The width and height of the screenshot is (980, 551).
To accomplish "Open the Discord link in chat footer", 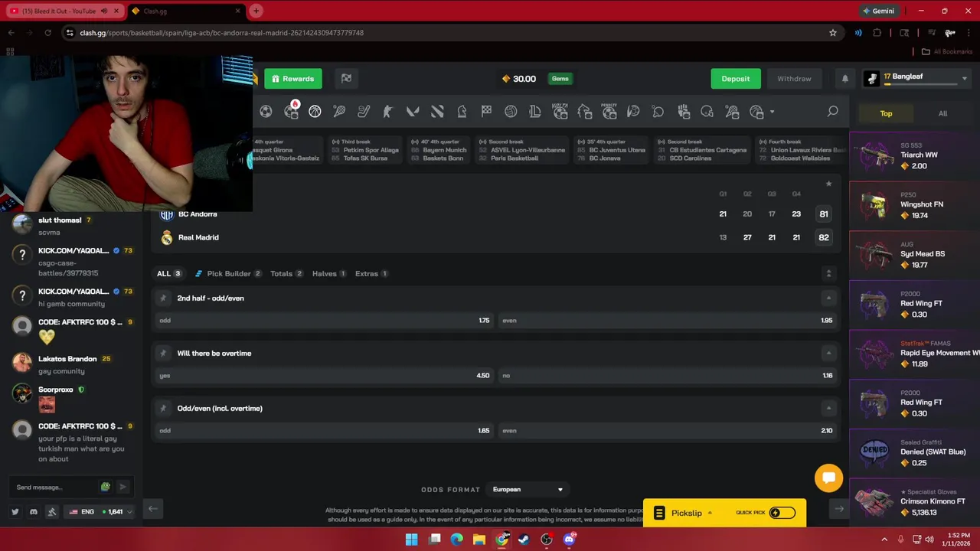I will click(x=33, y=511).
